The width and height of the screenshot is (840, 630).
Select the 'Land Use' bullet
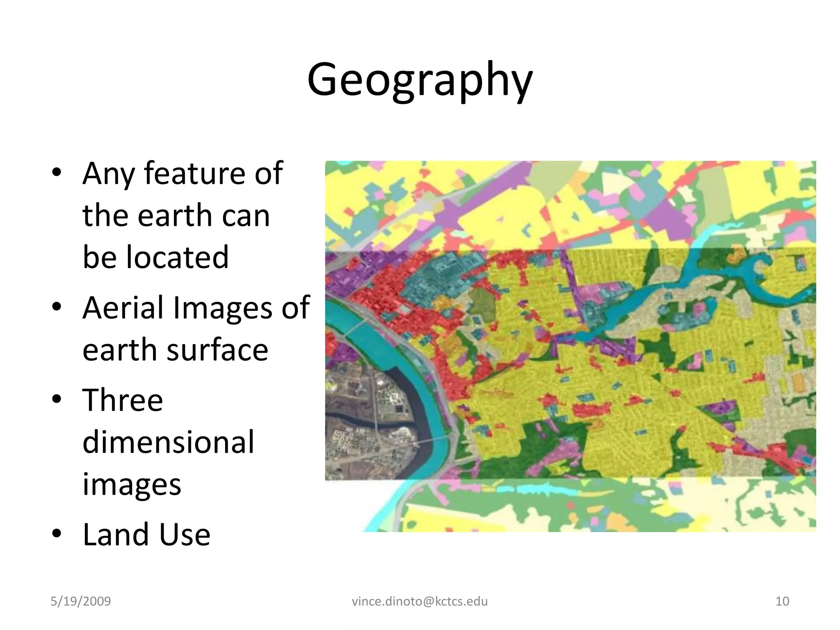point(146,534)
